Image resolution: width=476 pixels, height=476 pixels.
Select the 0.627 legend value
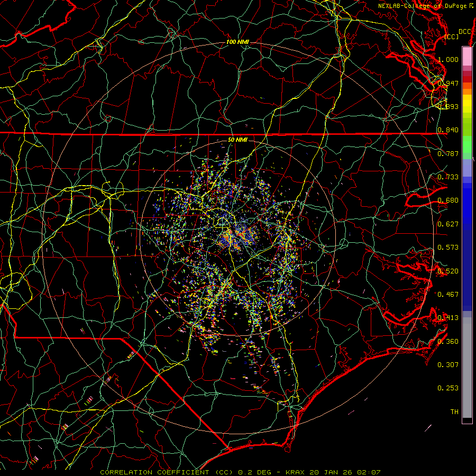pos(448,224)
